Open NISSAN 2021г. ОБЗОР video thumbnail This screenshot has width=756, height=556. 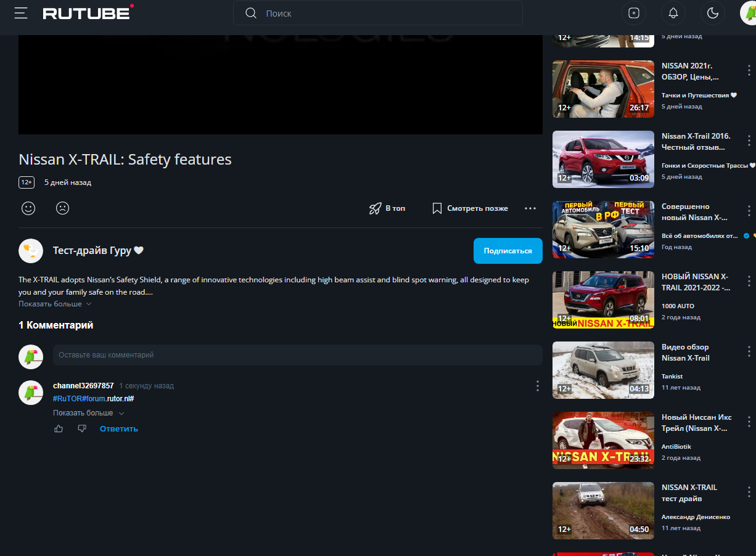(x=603, y=89)
